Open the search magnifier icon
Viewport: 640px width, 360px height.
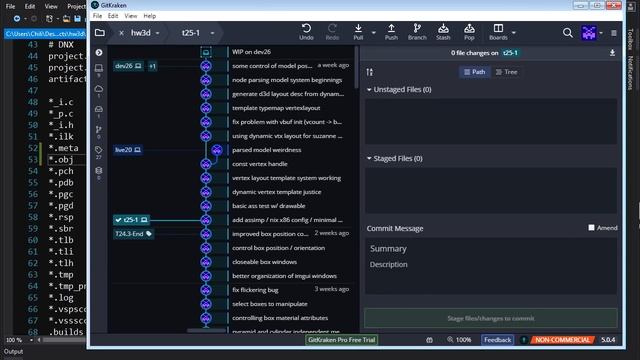(x=567, y=33)
